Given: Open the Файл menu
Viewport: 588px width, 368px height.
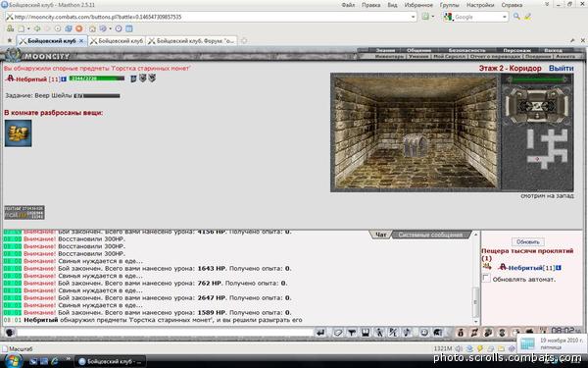Looking at the screenshot, I should (348, 5).
